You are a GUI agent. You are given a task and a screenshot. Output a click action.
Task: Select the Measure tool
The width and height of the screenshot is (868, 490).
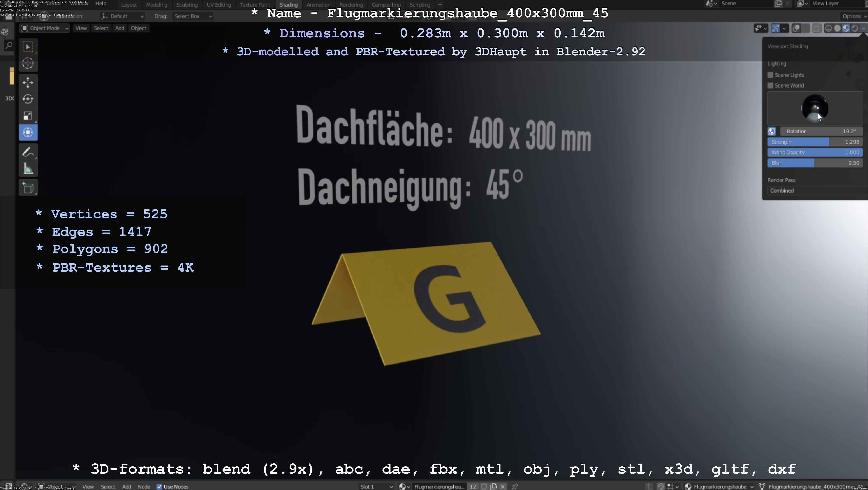28,168
